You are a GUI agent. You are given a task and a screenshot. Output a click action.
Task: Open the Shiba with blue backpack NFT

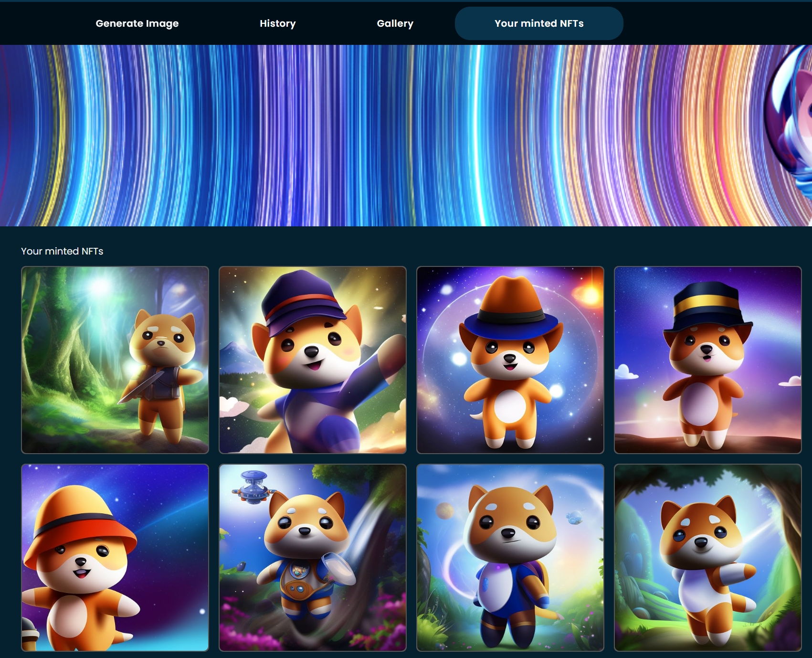pyautogui.click(x=510, y=557)
